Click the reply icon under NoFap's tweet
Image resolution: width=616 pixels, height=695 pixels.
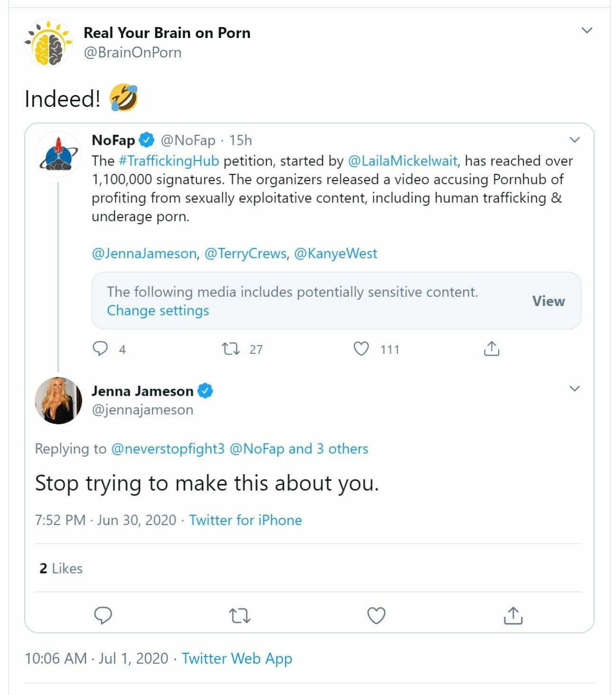[100, 349]
